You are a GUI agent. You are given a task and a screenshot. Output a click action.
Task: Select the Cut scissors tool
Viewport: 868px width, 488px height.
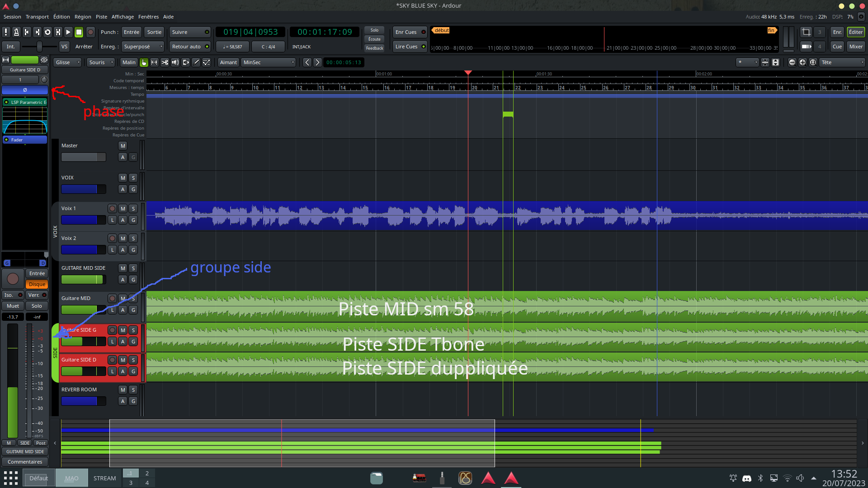(x=165, y=62)
